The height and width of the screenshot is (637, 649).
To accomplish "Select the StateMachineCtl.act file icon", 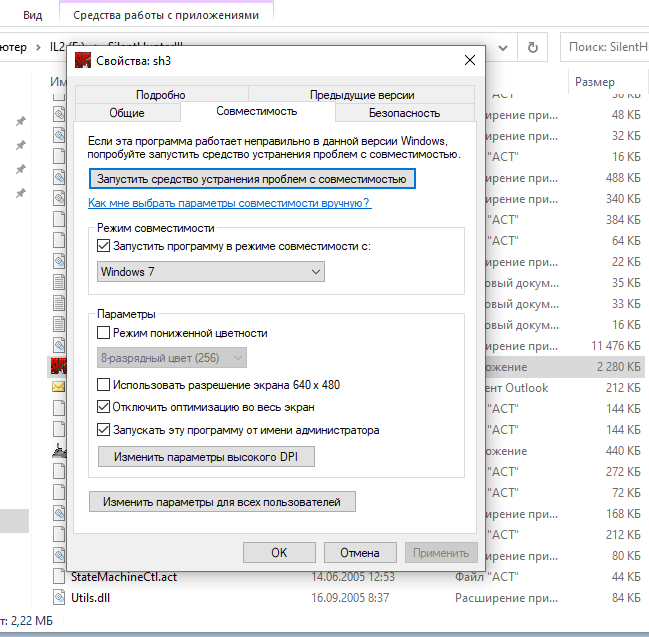I will pos(59,577).
